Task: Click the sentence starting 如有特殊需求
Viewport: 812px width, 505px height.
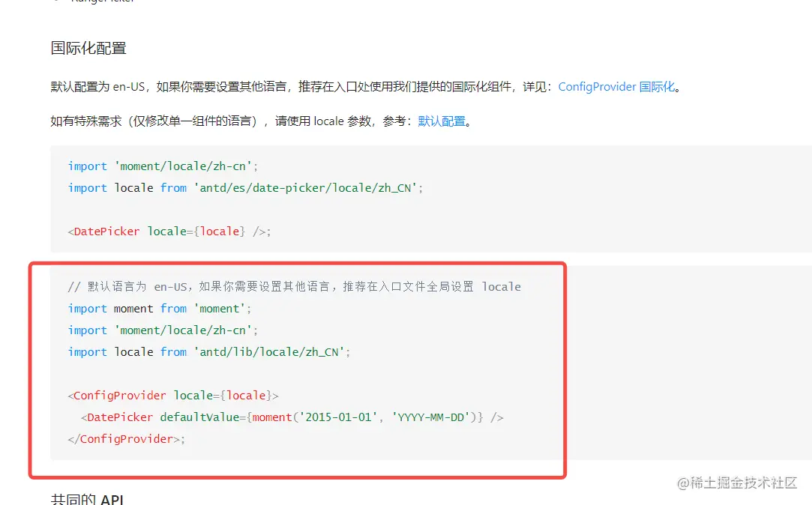Action: [x=261, y=121]
